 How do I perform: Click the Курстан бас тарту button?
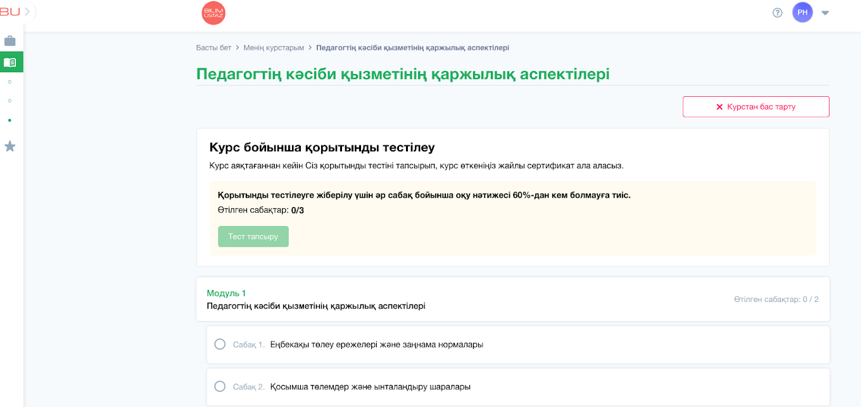pyautogui.click(x=755, y=107)
